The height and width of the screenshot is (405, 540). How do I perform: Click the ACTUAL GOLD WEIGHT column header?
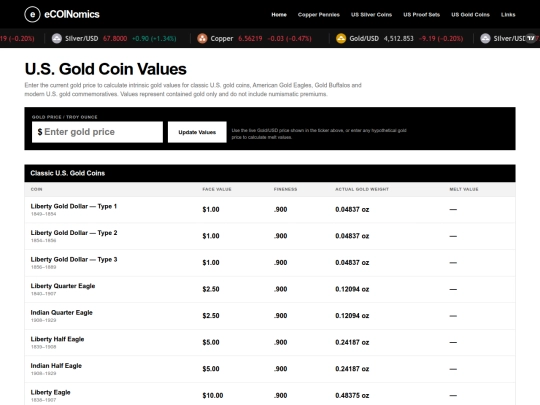[x=362, y=189]
